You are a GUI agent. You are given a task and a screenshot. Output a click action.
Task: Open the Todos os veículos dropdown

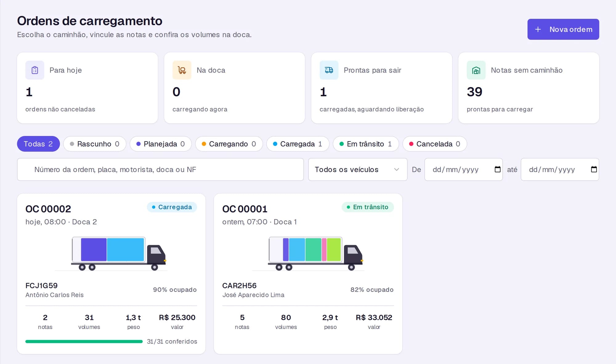(358, 169)
